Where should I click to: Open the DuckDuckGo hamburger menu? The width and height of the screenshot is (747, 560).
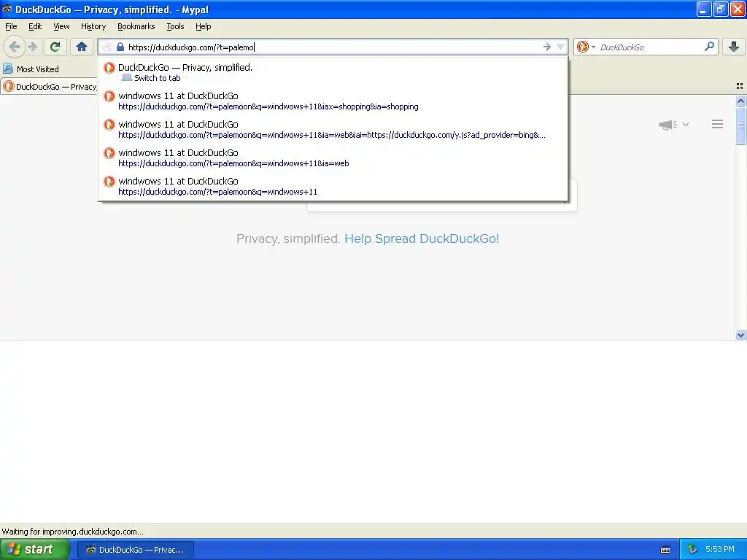tap(718, 124)
